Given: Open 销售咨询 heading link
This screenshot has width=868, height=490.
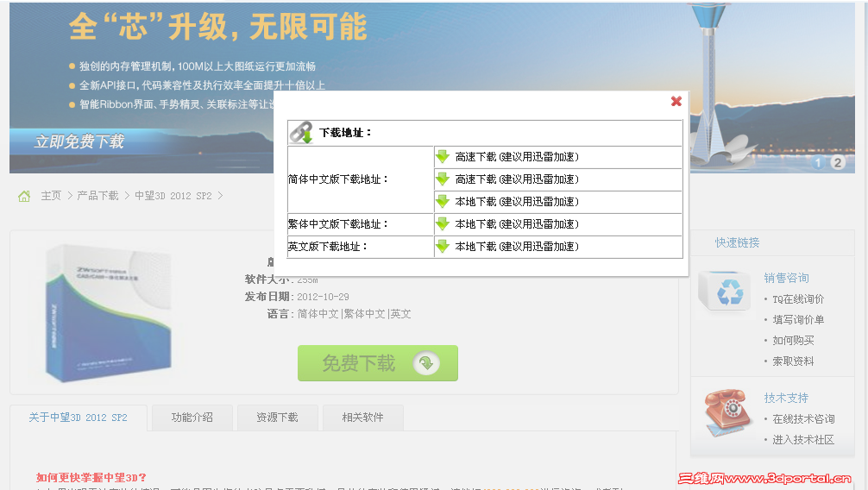Looking at the screenshot, I should coord(786,278).
